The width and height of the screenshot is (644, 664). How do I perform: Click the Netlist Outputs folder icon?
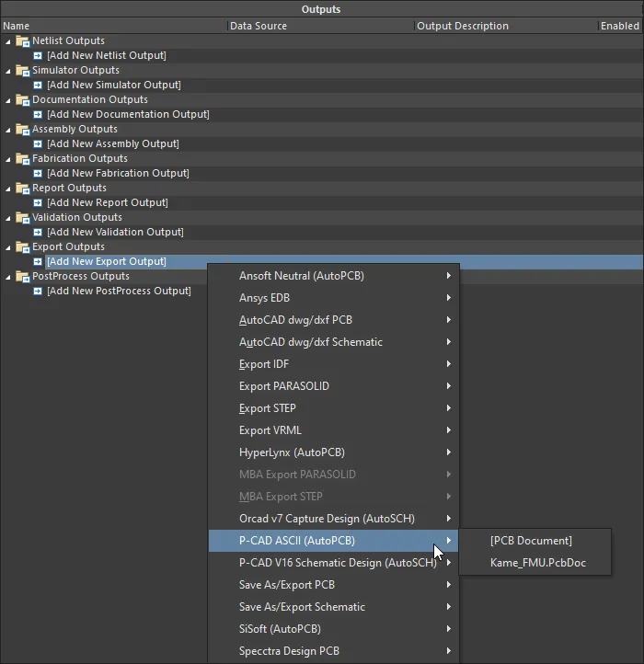point(22,41)
